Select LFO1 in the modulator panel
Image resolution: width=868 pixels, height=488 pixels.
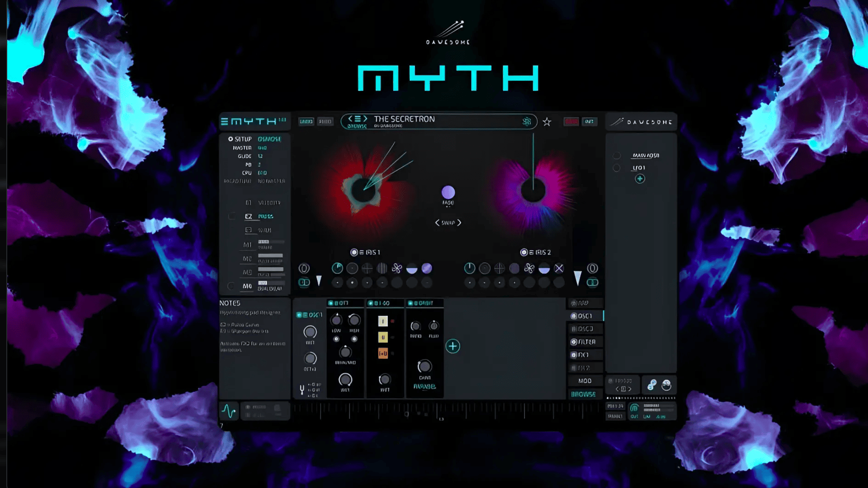pyautogui.click(x=638, y=167)
